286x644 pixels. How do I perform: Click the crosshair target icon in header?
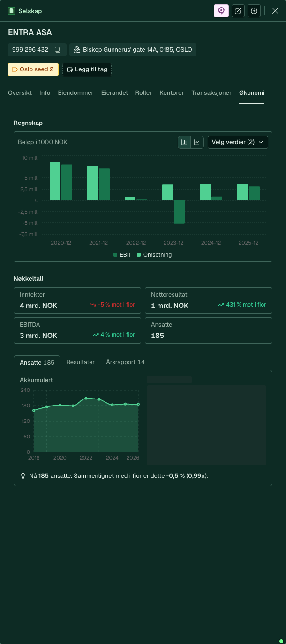(254, 11)
